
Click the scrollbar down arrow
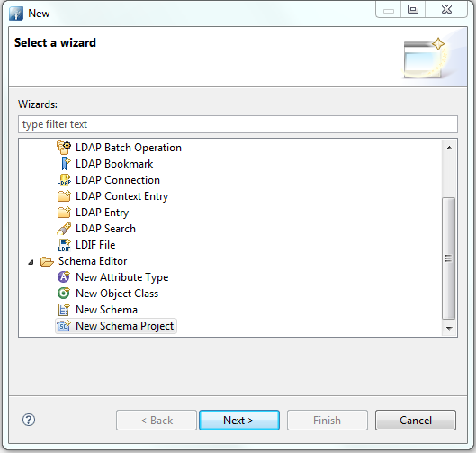coord(449,328)
